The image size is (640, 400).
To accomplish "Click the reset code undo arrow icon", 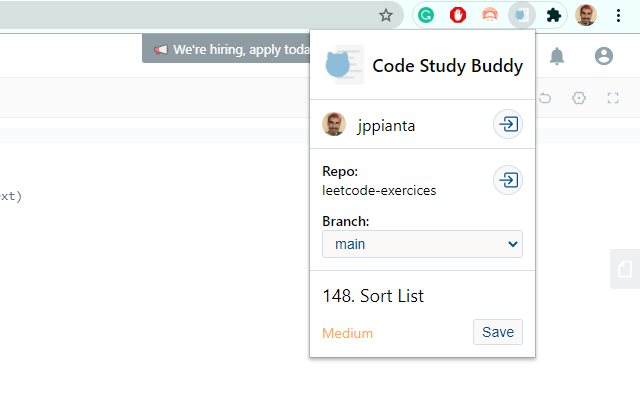I will (x=545, y=98).
